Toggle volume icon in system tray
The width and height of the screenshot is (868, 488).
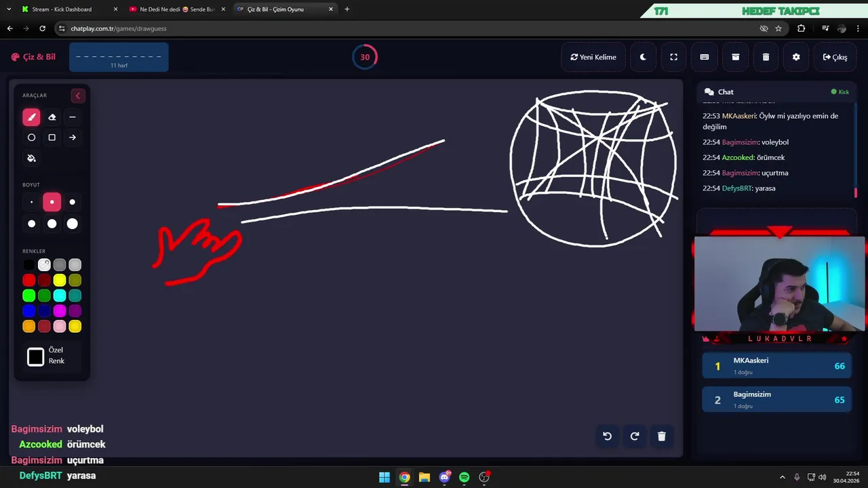(822, 477)
